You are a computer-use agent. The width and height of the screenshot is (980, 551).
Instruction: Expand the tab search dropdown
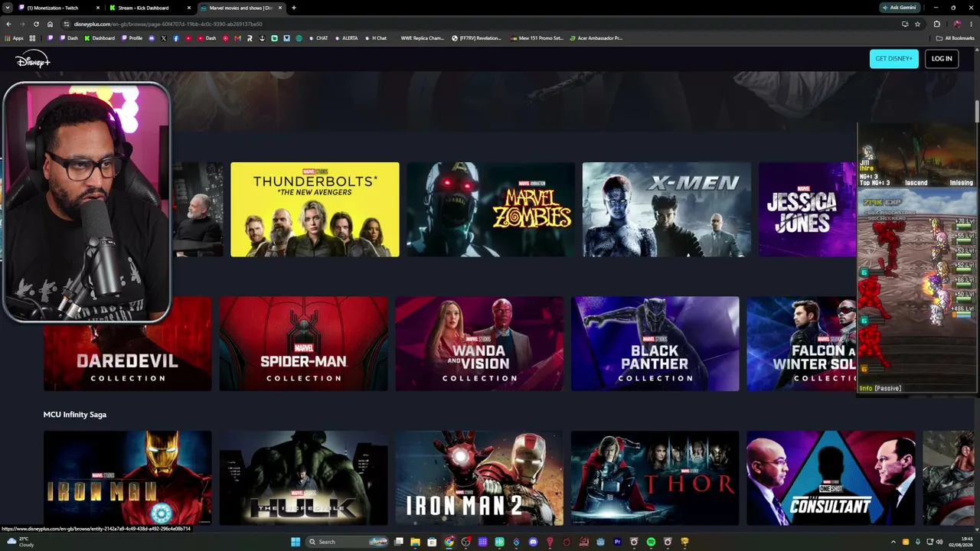tap(8, 8)
